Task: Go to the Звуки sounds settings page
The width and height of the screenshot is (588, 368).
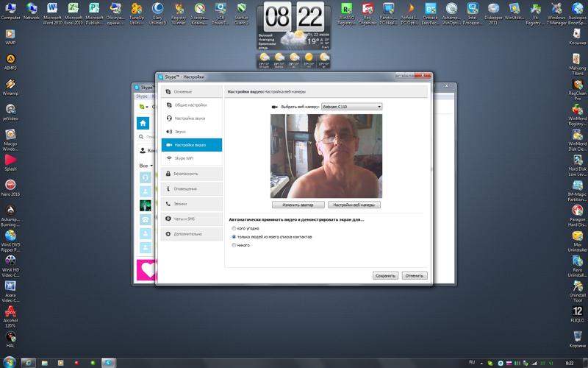Action: click(192, 132)
